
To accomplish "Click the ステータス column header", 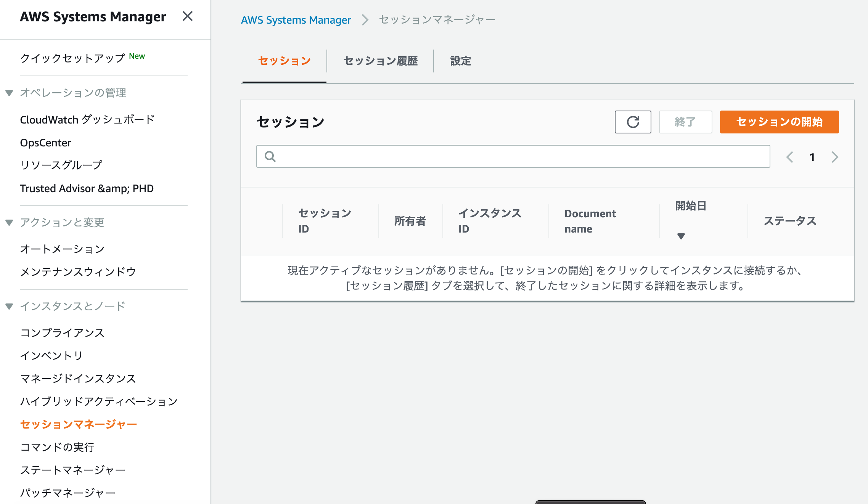I will [x=790, y=221].
